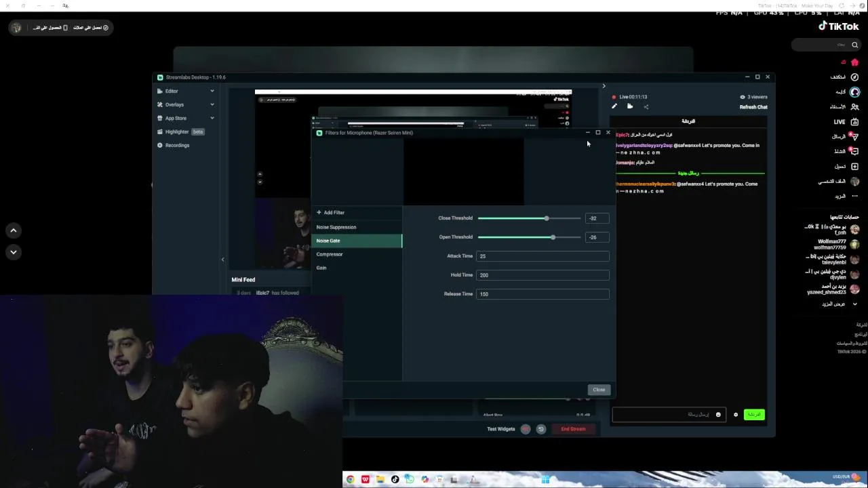Select the Gain filter
The image size is (868, 488).
pos(357,268)
